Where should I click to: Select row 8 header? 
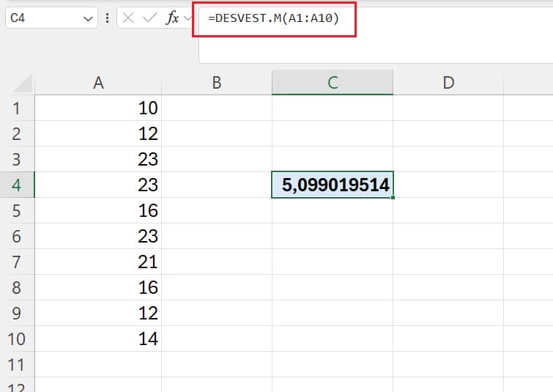point(17,287)
